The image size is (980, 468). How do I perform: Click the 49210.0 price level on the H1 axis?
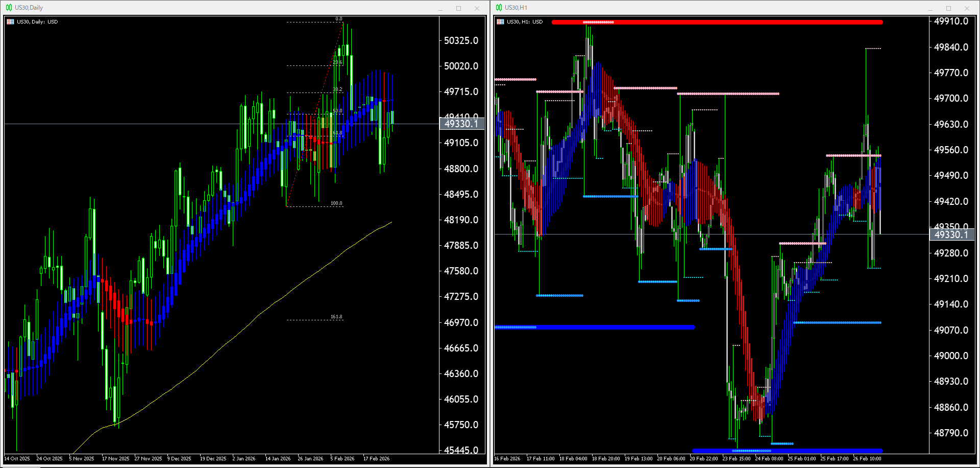951,278
